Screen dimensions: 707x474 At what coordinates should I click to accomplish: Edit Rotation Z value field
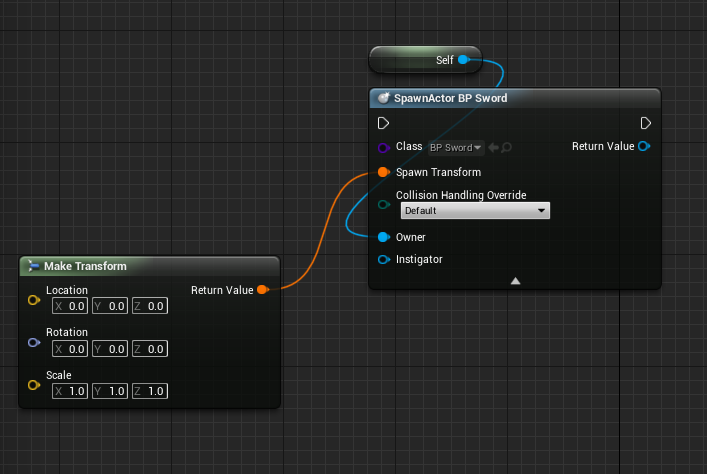coord(150,349)
